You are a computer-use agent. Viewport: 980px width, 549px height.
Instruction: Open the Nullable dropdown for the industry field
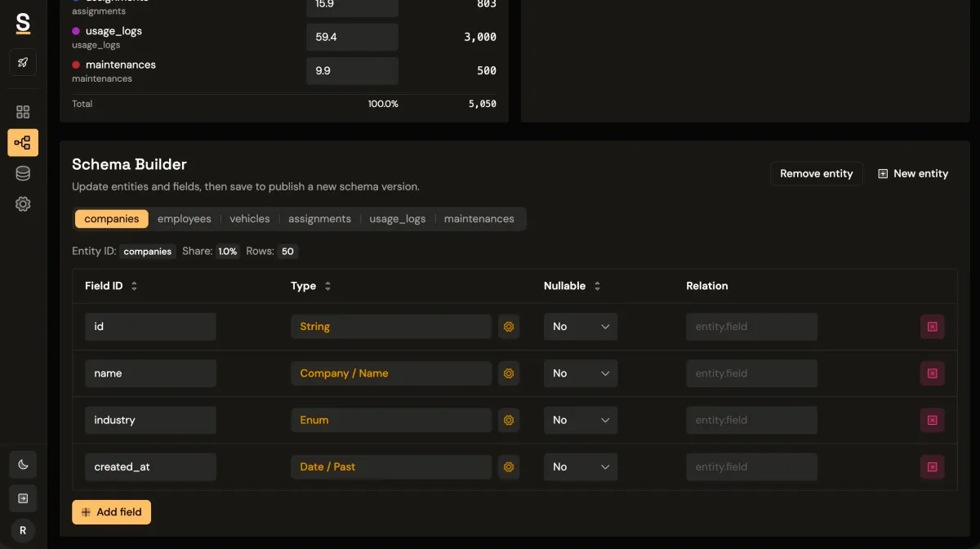[580, 420]
